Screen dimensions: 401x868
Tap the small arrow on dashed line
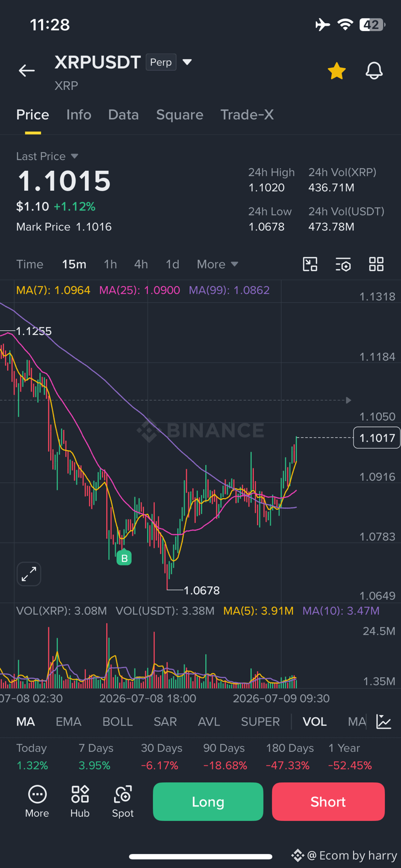[348, 400]
